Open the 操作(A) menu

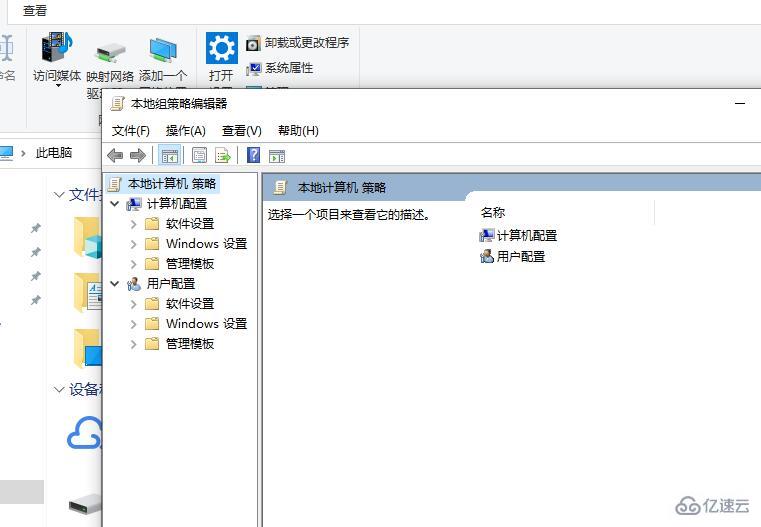(186, 131)
